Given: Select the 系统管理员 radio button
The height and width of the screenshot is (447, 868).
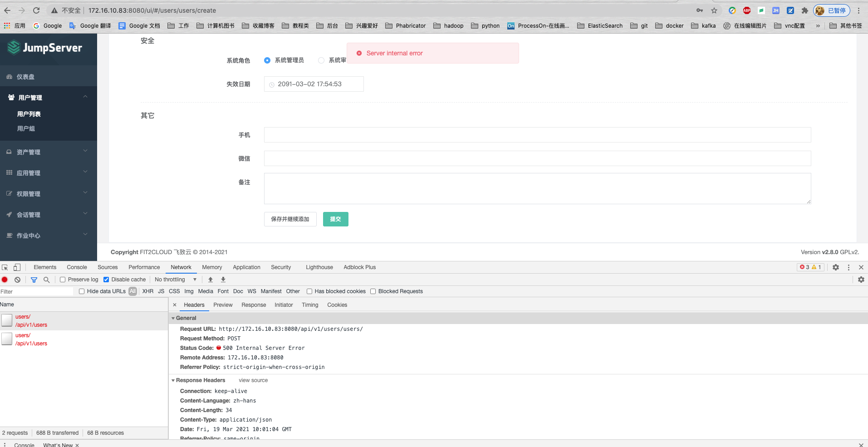Looking at the screenshot, I should (x=267, y=60).
